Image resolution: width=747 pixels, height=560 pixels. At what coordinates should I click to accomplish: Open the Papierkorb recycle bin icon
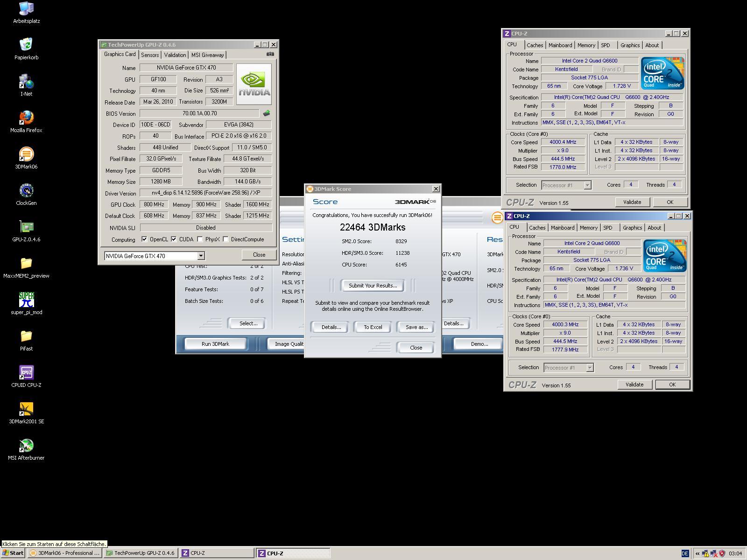point(26,49)
